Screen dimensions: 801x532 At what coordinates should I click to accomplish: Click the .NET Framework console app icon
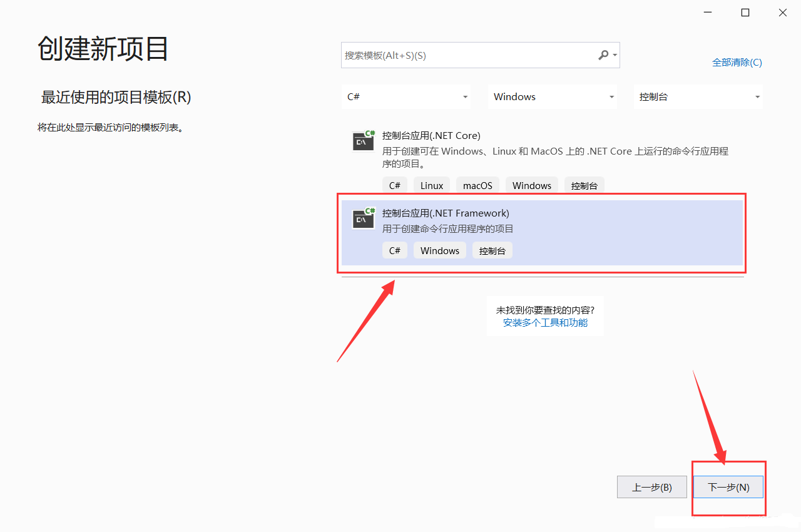click(x=364, y=218)
